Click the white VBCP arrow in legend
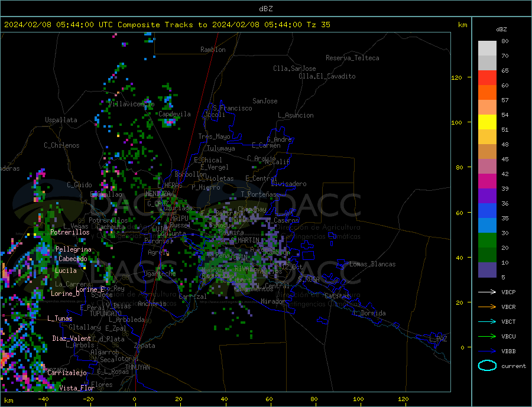532x407 pixels. click(488, 292)
